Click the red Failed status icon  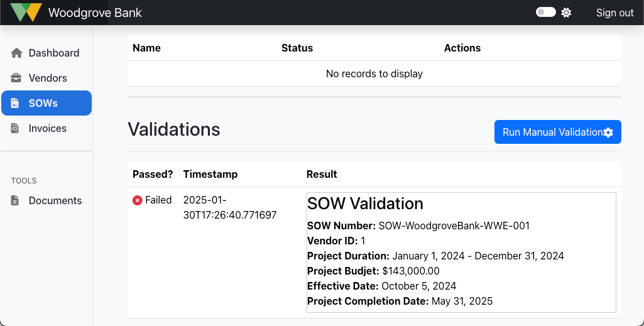click(138, 200)
